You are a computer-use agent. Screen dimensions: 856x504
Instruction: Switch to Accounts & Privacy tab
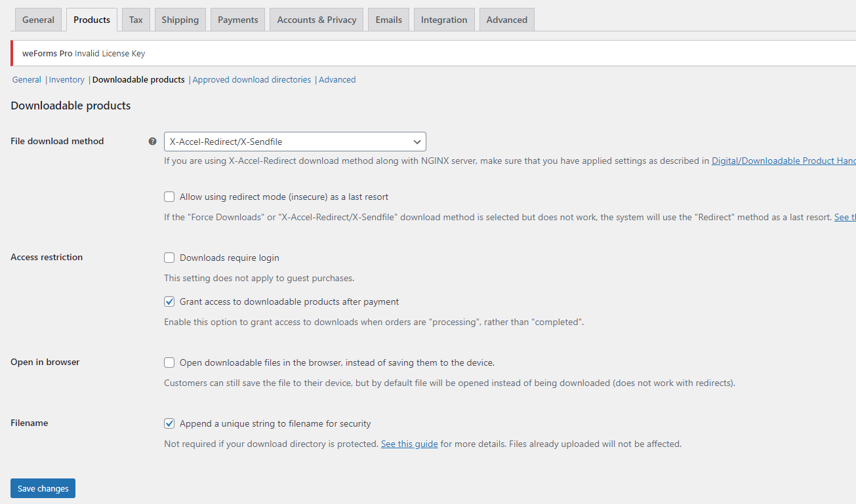[x=317, y=20]
